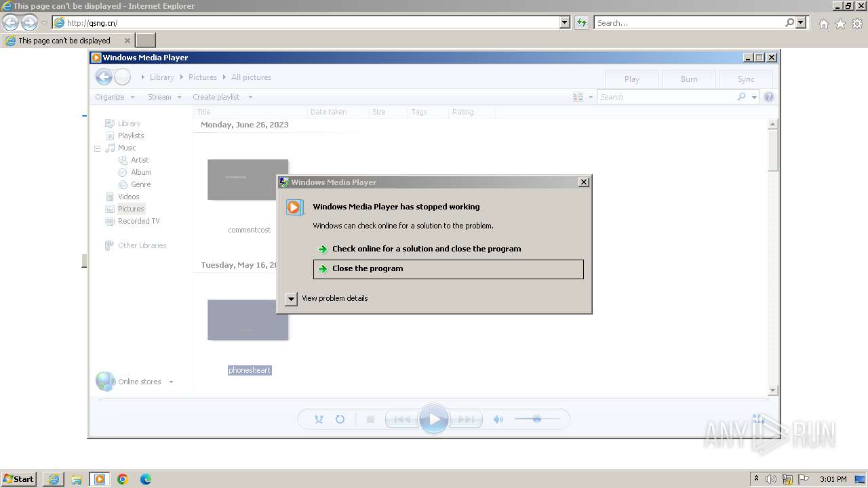
Task: Select Recorded TV in navigation tree
Action: 138,221
